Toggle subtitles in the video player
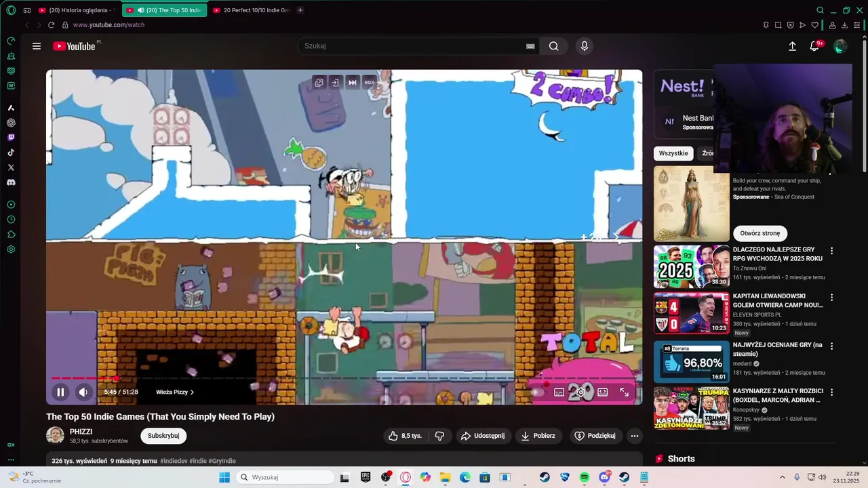 pyautogui.click(x=559, y=392)
